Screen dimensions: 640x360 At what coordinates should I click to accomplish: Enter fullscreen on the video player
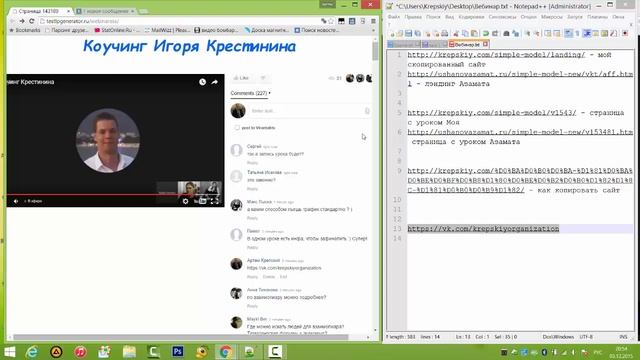(215, 201)
